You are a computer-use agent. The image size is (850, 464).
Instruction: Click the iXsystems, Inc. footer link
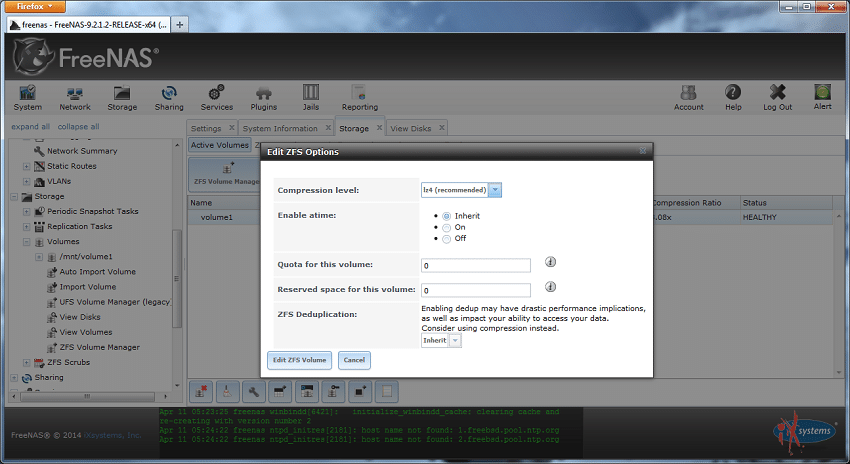coord(113,435)
